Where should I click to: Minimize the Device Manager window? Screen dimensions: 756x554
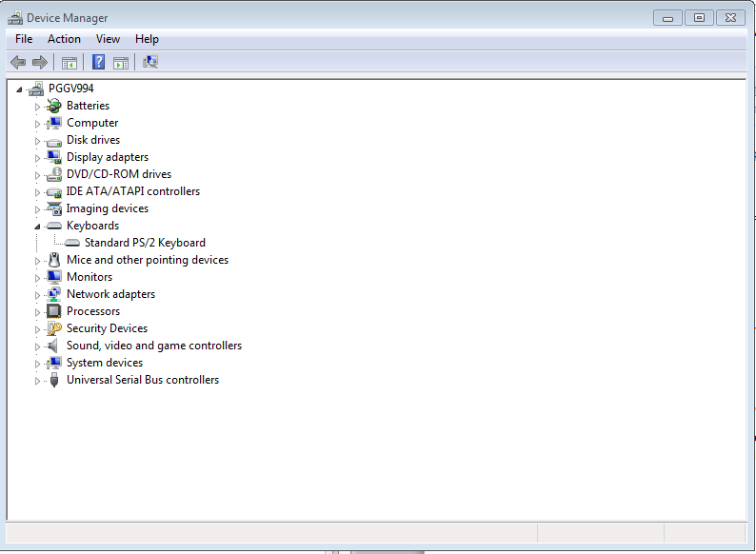(667, 18)
